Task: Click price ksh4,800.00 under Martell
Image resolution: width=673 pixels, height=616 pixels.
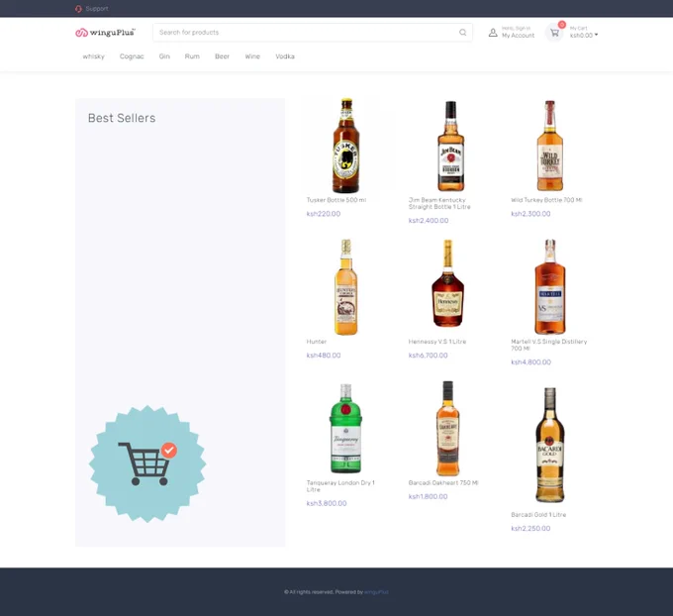Action: [530, 362]
